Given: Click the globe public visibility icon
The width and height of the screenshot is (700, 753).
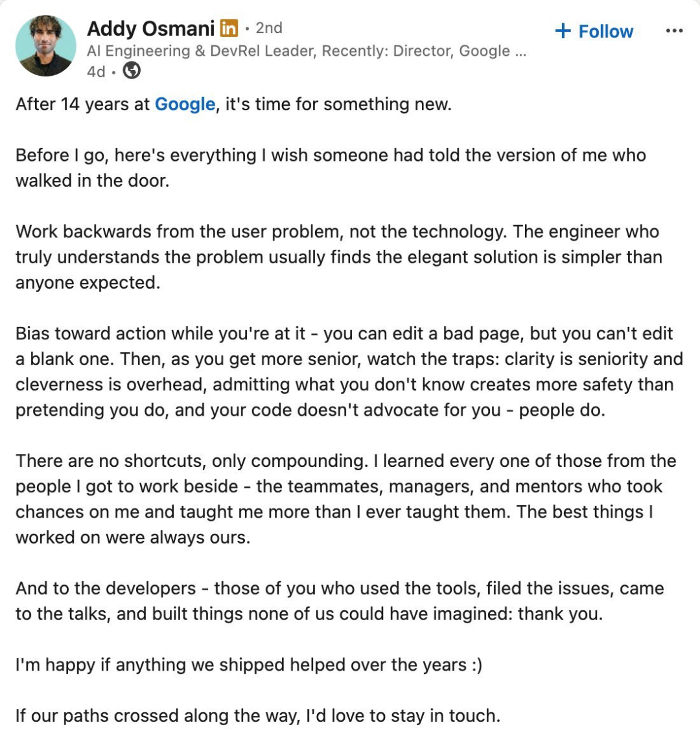Looking at the screenshot, I should click(x=132, y=71).
